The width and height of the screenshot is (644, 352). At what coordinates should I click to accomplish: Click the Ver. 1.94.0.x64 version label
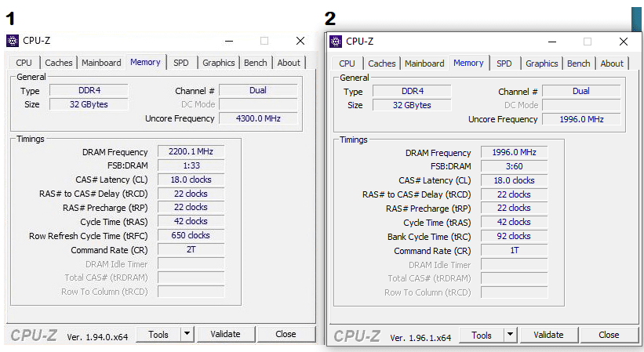(x=98, y=337)
